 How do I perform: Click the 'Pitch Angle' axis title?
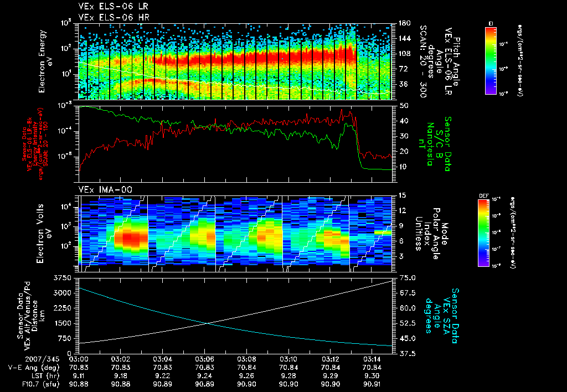pos(456,61)
